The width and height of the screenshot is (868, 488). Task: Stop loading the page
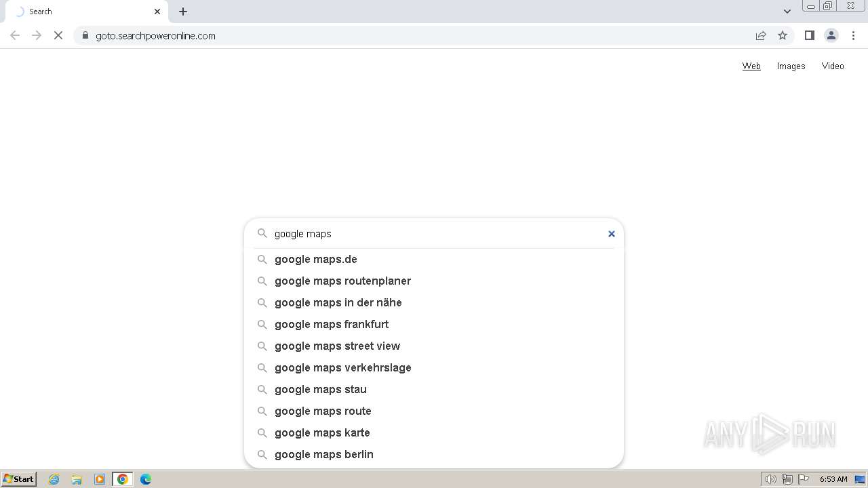click(x=58, y=35)
